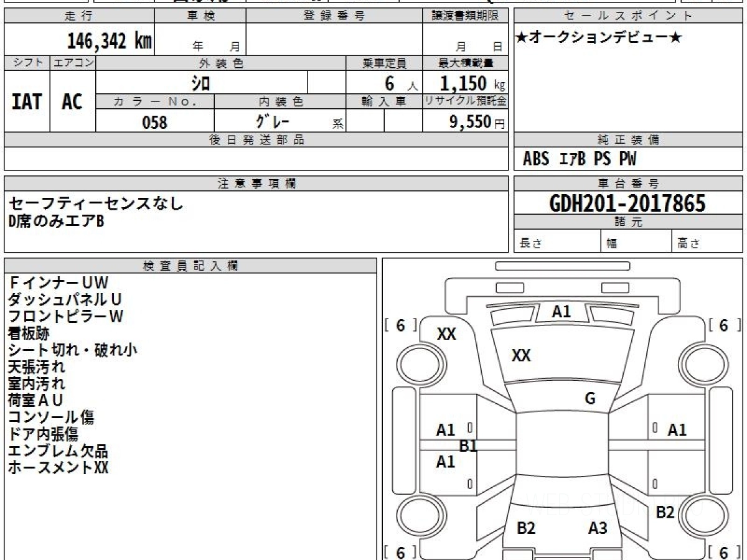Select inspector note フロントピラーW

[66, 316]
